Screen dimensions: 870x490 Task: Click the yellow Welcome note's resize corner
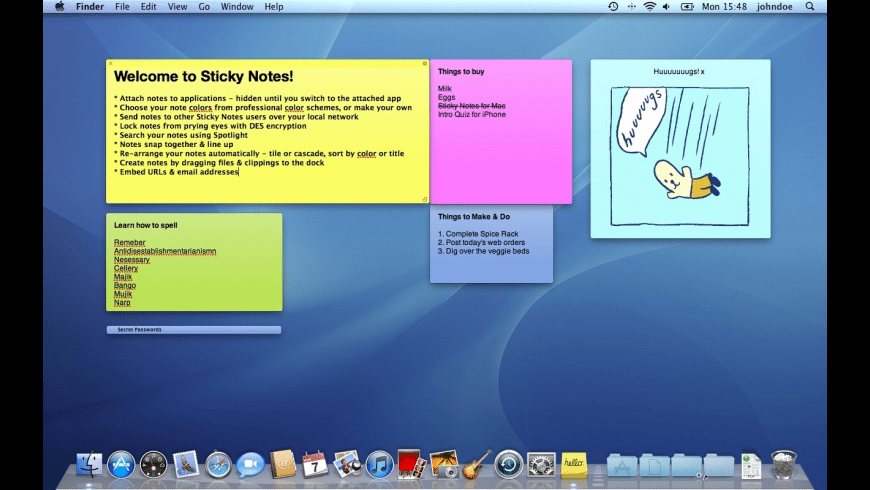coord(424,199)
